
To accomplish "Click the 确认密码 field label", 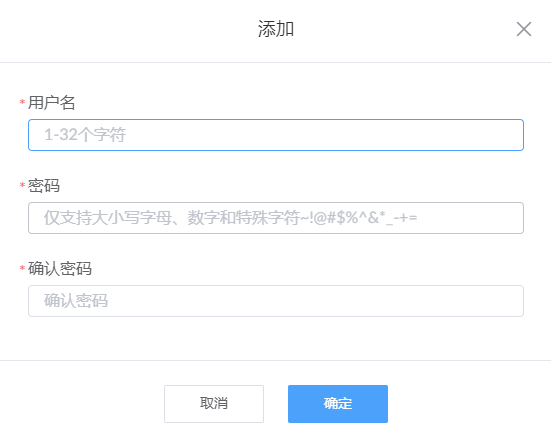I will point(60,269).
